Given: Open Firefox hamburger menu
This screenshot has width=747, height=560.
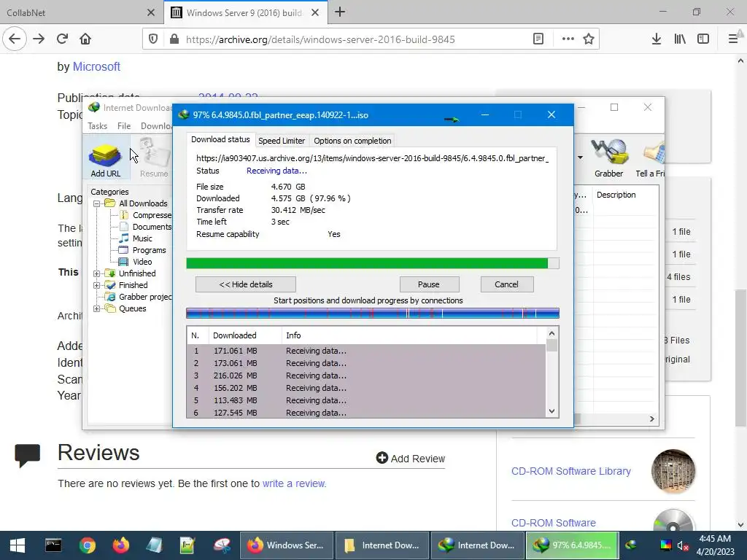Looking at the screenshot, I should pyautogui.click(x=733, y=39).
